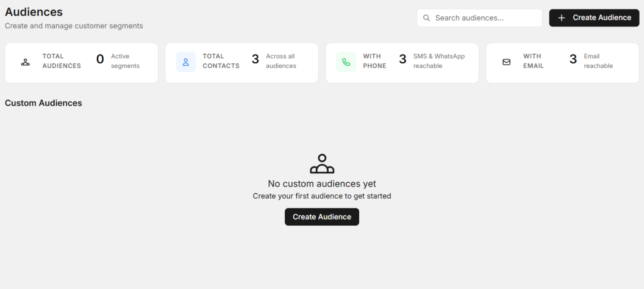Click the With Email envelope icon
Screen dimensions: 644x289
pyautogui.click(x=506, y=62)
